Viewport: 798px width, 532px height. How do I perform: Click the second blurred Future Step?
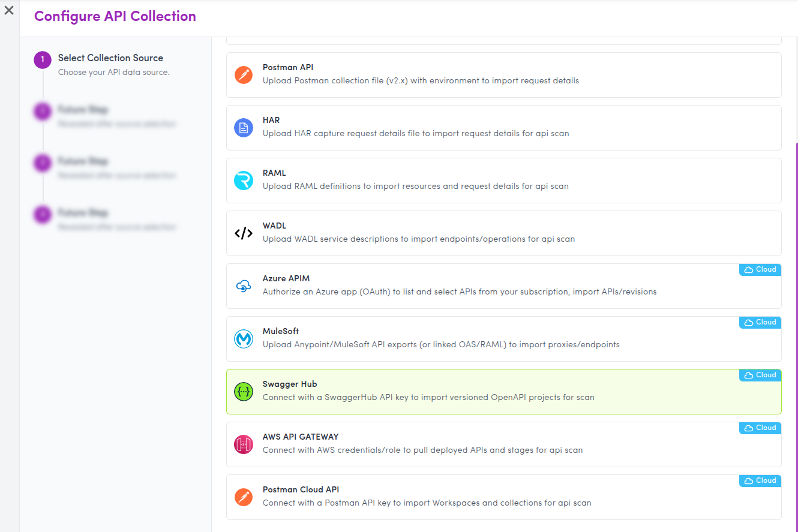[83, 162]
